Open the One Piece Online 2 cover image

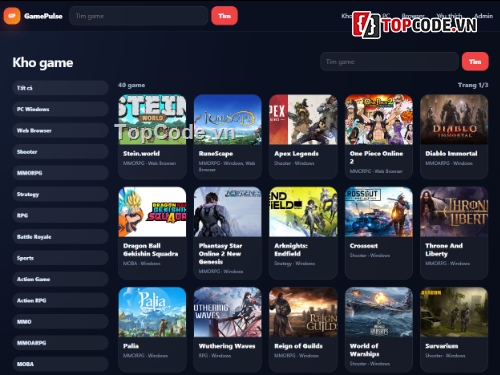tap(379, 119)
